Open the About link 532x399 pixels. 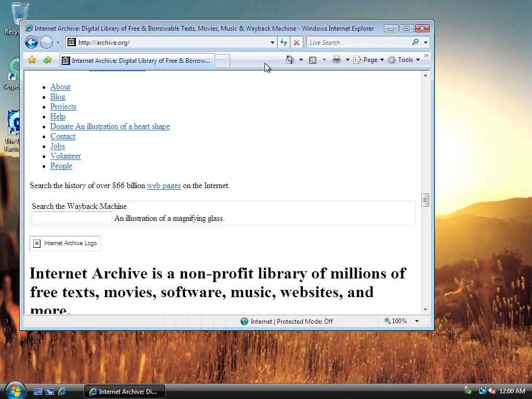tap(60, 87)
